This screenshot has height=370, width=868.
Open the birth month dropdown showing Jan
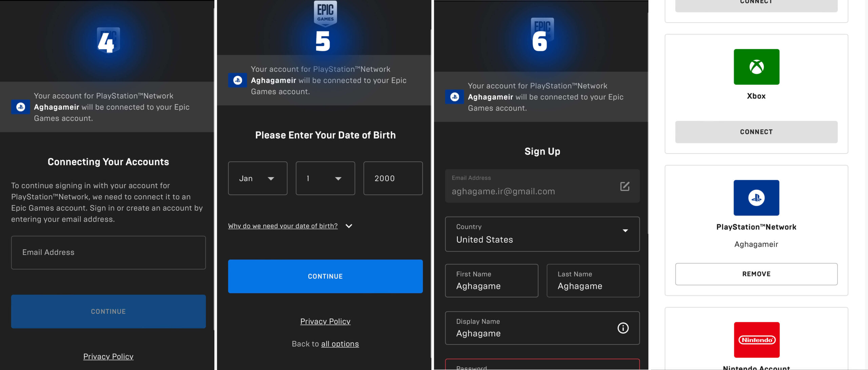coord(257,178)
